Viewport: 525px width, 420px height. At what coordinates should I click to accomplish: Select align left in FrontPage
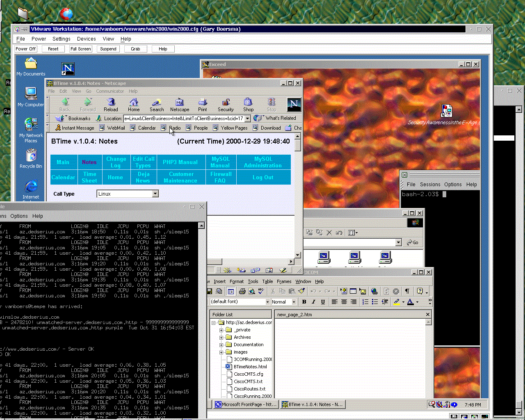coord(334,302)
